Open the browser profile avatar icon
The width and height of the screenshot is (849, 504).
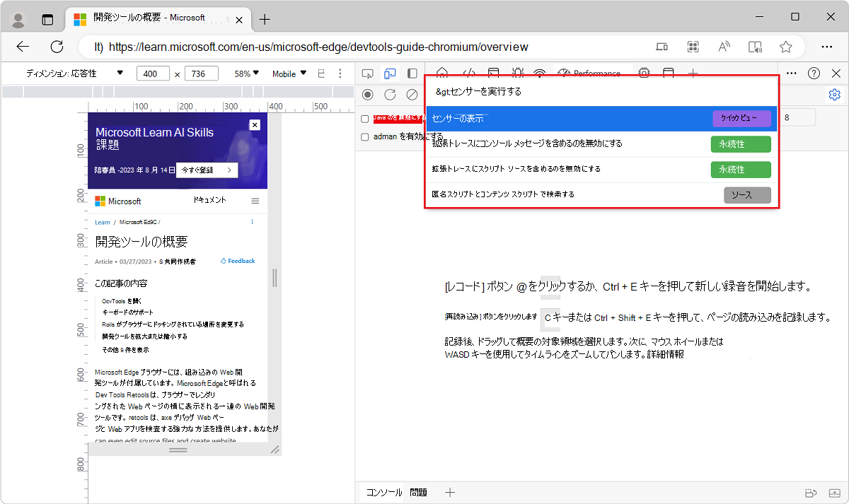click(19, 19)
